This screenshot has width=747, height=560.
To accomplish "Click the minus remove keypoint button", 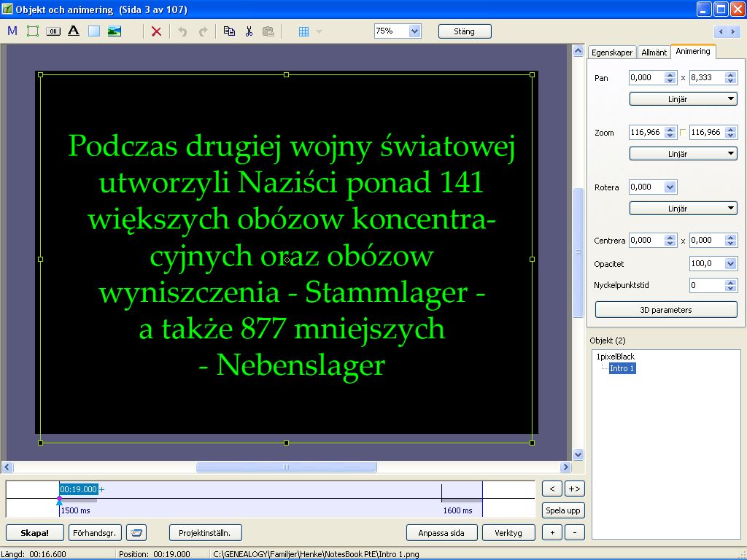I will click(x=575, y=533).
